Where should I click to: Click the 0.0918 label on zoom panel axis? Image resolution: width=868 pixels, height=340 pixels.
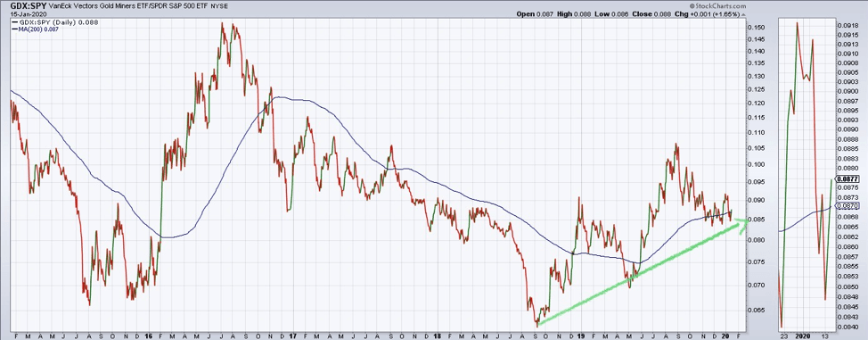click(848, 26)
